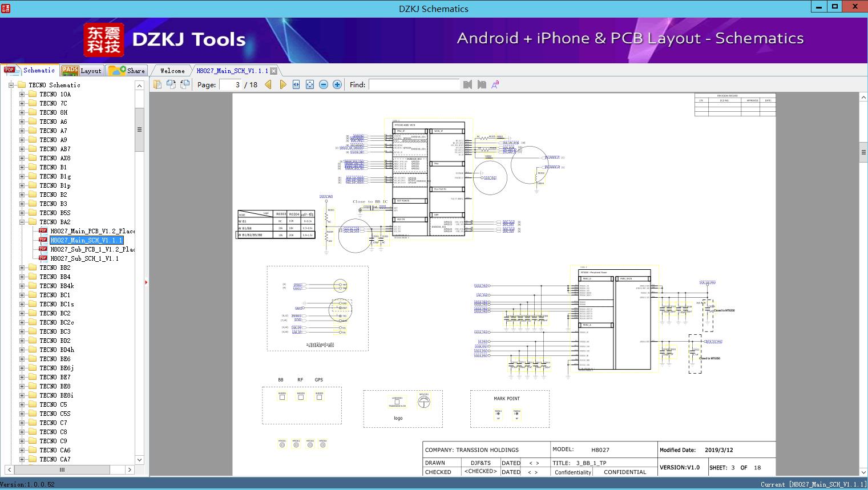Close the H8027_Main_SCH_V1.1.1 tab
The height and width of the screenshot is (490, 868).
(x=273, y=71)
